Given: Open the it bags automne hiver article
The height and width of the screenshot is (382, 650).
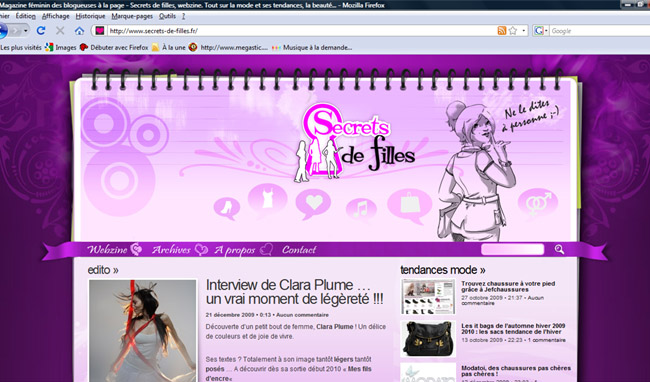Looking at the screenshot, I should tap(513, 329).
